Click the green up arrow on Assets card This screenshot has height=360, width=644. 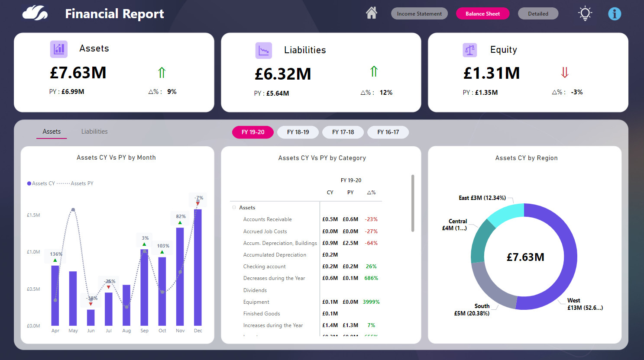pyautogui.click(x=162, y=72)
